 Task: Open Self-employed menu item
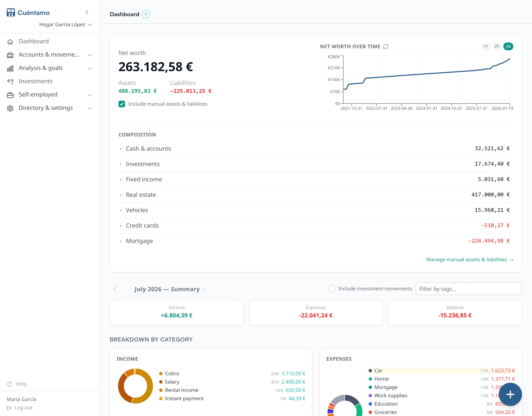tap(38, 95)
